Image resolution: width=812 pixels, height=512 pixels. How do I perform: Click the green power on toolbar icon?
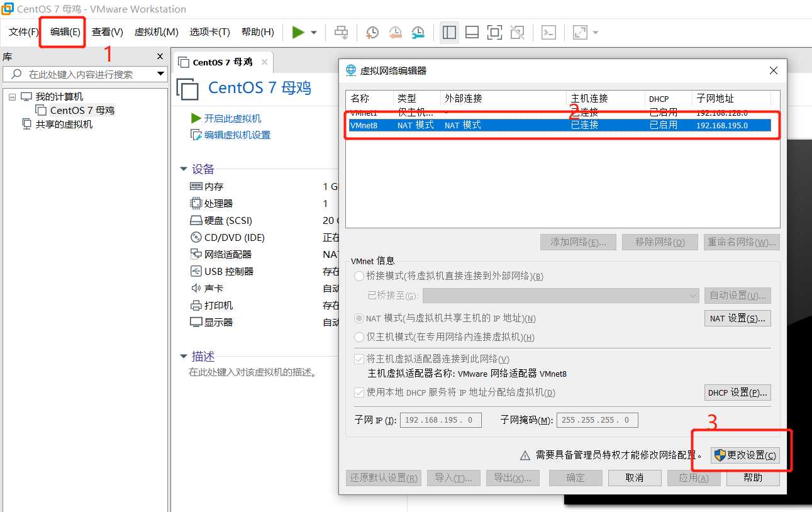(x=298, y=32)
